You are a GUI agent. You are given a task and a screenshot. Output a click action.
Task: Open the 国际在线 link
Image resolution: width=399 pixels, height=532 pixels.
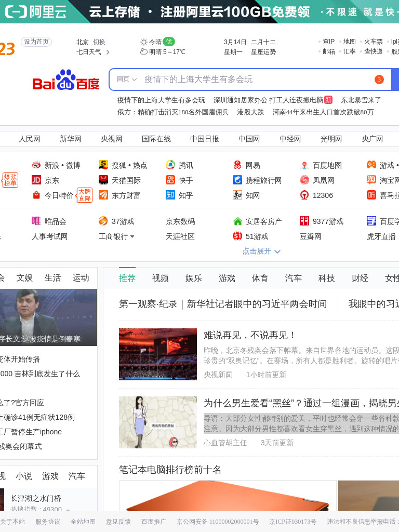156,139
